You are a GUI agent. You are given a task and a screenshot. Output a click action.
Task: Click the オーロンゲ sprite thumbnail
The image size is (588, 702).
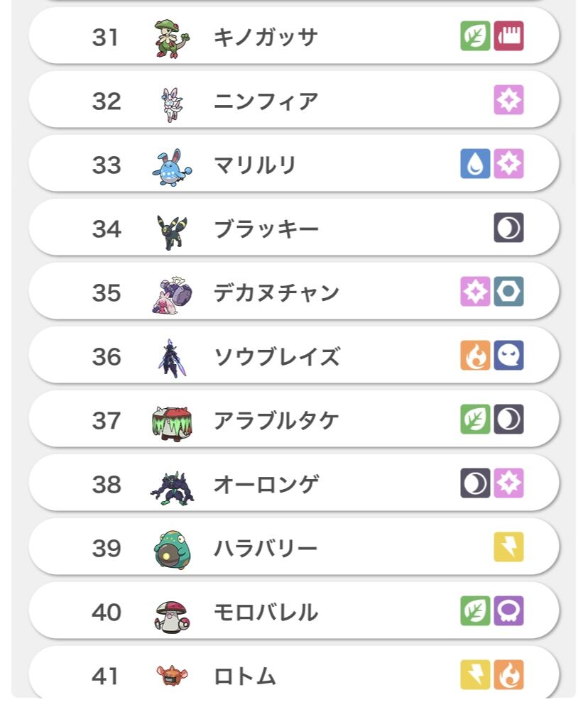click(172, 486)
